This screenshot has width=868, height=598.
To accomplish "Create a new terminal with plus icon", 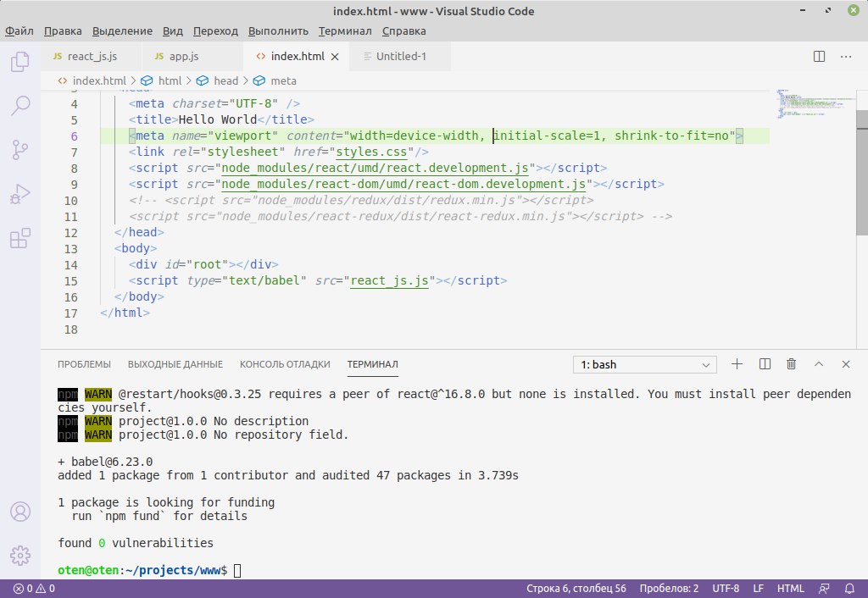I will (x=737, y=364).
